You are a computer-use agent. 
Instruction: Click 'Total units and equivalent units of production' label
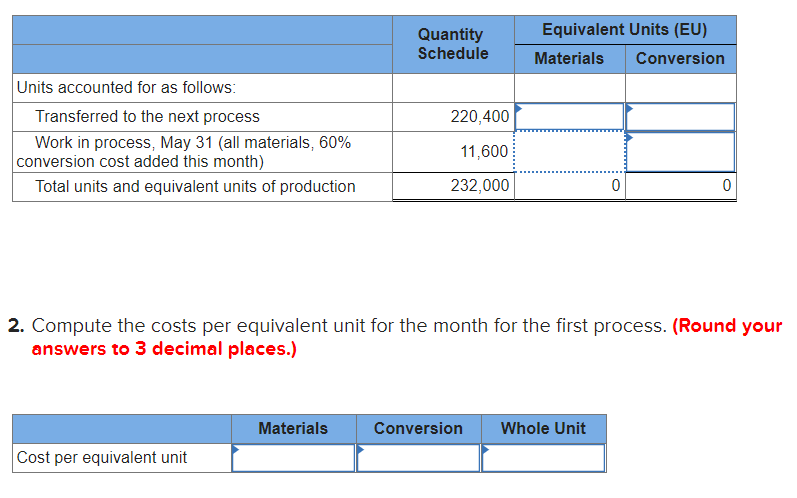click(x=195, y=186)
